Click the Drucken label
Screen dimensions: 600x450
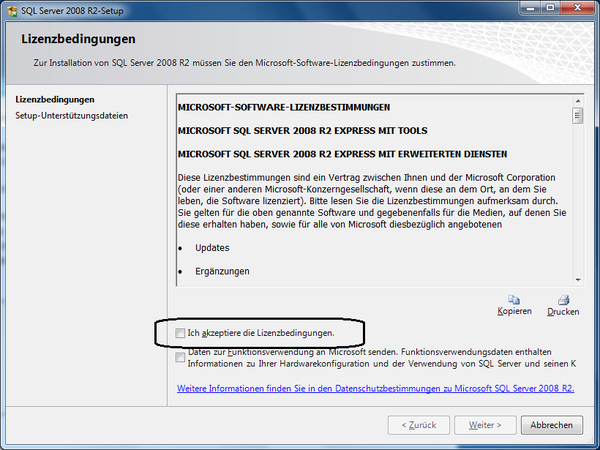563,311
